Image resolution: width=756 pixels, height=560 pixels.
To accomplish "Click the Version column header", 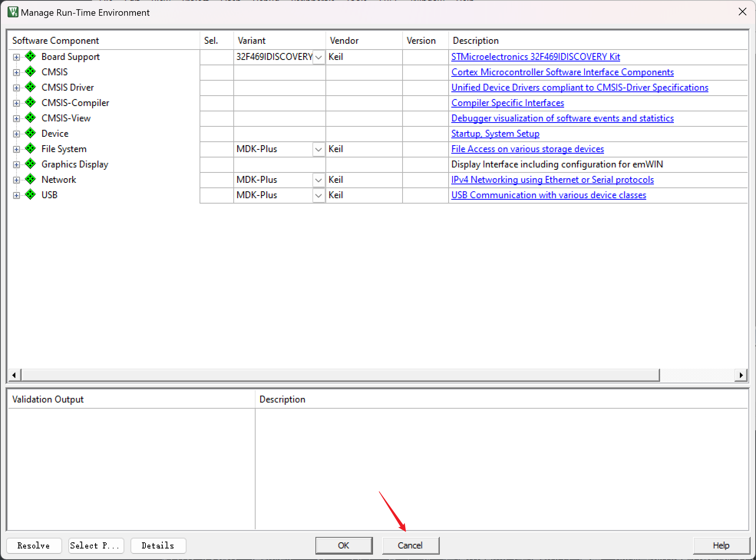I will [x=425, y=40].
